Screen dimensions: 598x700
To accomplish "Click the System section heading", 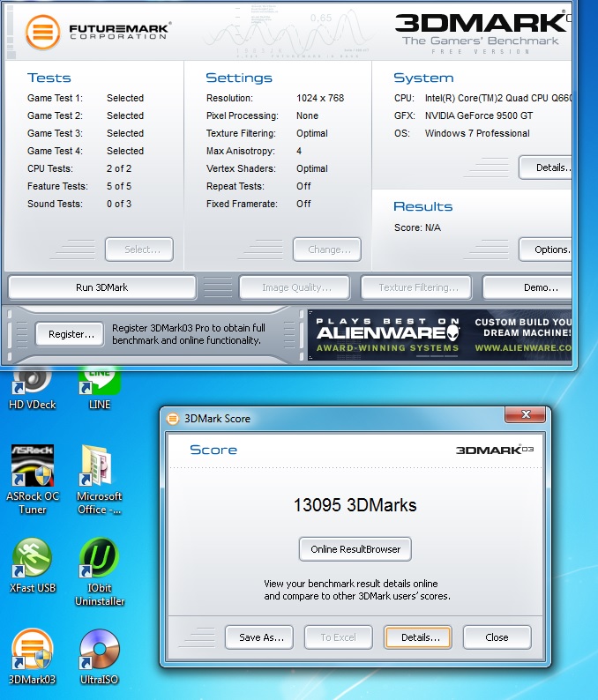I will pos(423,78).
